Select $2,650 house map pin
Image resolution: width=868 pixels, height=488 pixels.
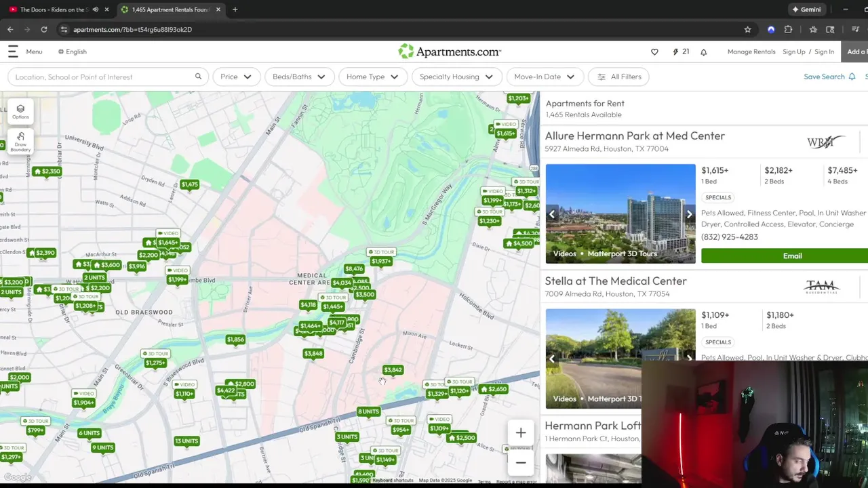493,389
